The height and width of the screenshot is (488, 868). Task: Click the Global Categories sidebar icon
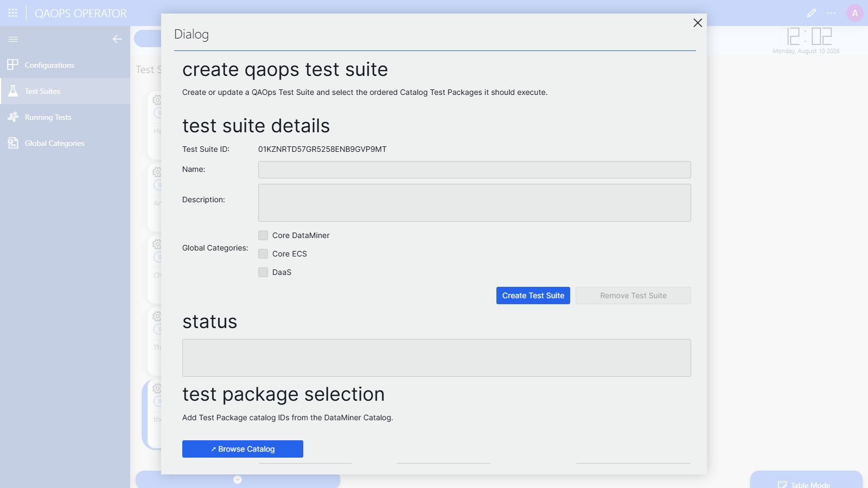tap(13, 143)
